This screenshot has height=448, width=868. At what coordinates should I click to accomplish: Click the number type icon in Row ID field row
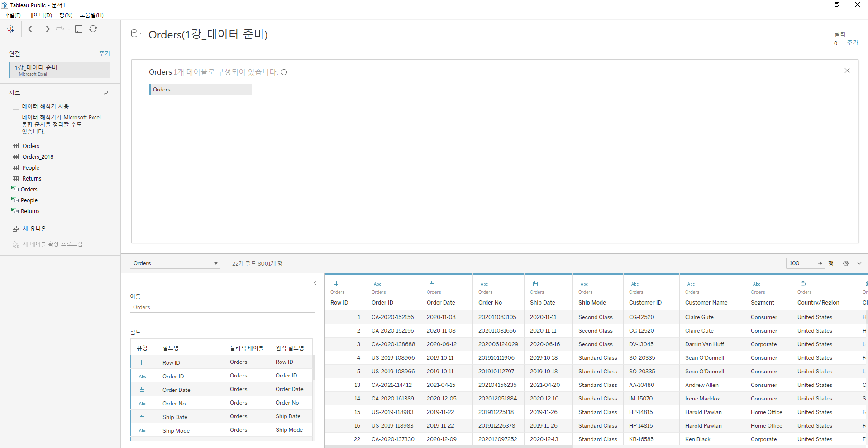(142, 363)
